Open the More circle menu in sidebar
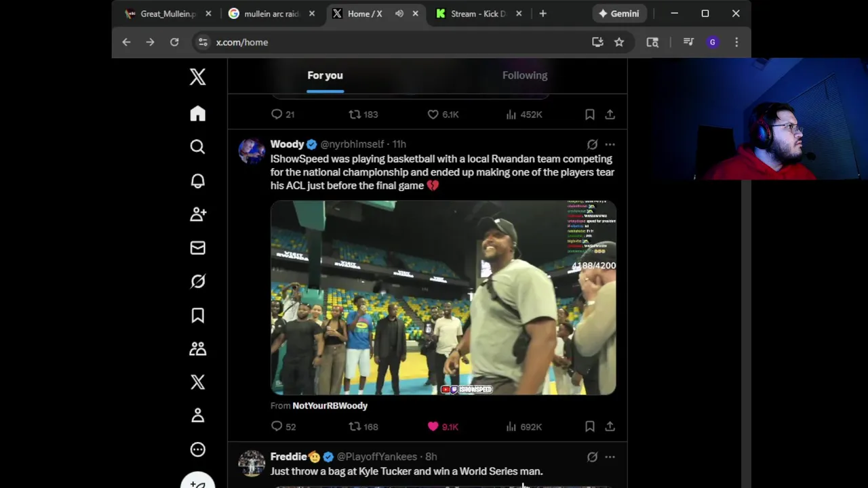The width and height of the screenshot is (868, 488). [197, 449]
